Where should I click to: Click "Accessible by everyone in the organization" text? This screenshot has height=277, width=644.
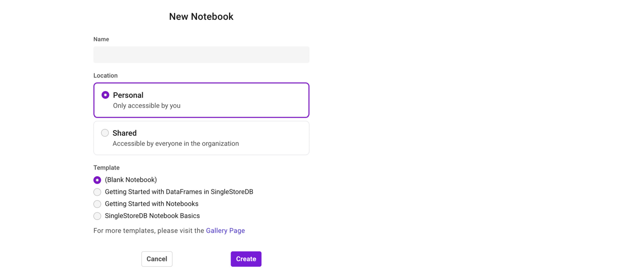pyautogui.click(x=176, y=144)
